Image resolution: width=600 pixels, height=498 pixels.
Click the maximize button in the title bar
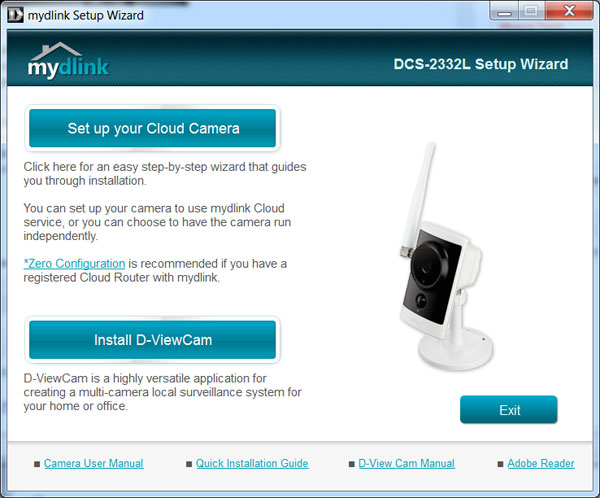(532, 11)
